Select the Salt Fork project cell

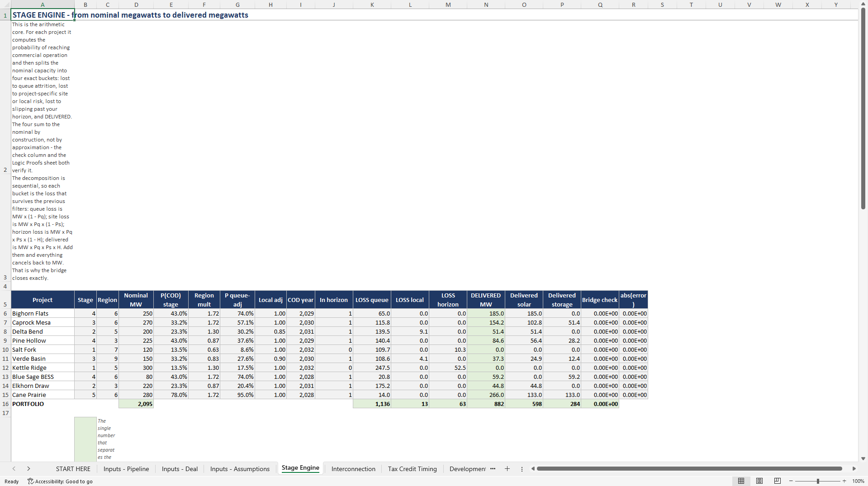pos(43,349)
